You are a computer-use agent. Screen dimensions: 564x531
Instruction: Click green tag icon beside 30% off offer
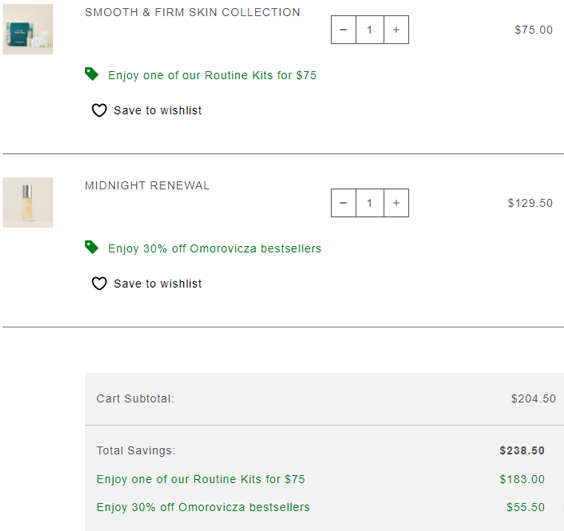pos(91,247)
